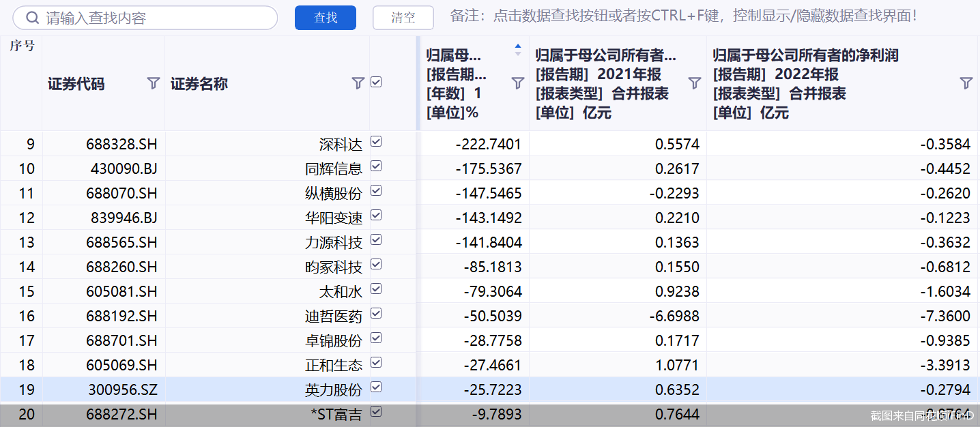Select code cell 430090.BJ

(124, 168)
